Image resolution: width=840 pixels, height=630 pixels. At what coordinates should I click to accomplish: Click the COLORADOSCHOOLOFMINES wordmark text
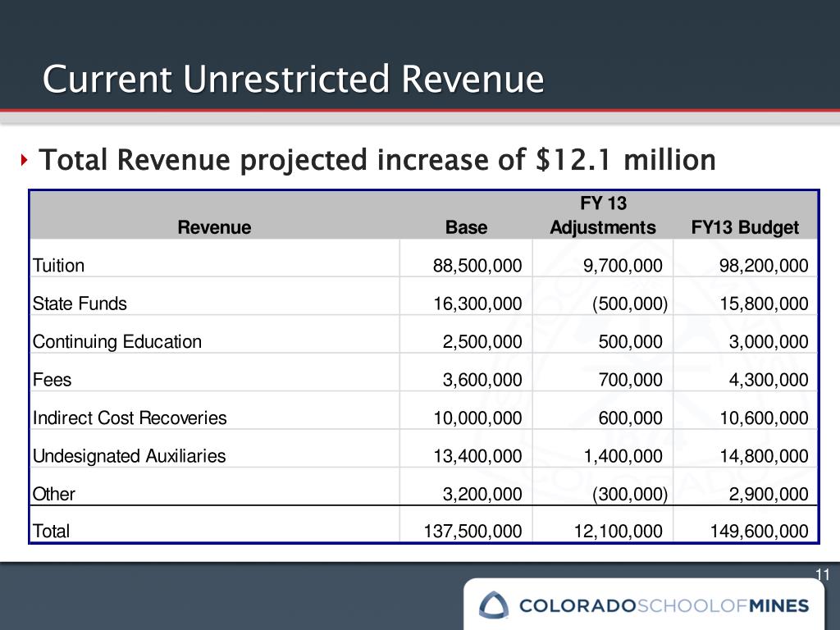point(664,606)
